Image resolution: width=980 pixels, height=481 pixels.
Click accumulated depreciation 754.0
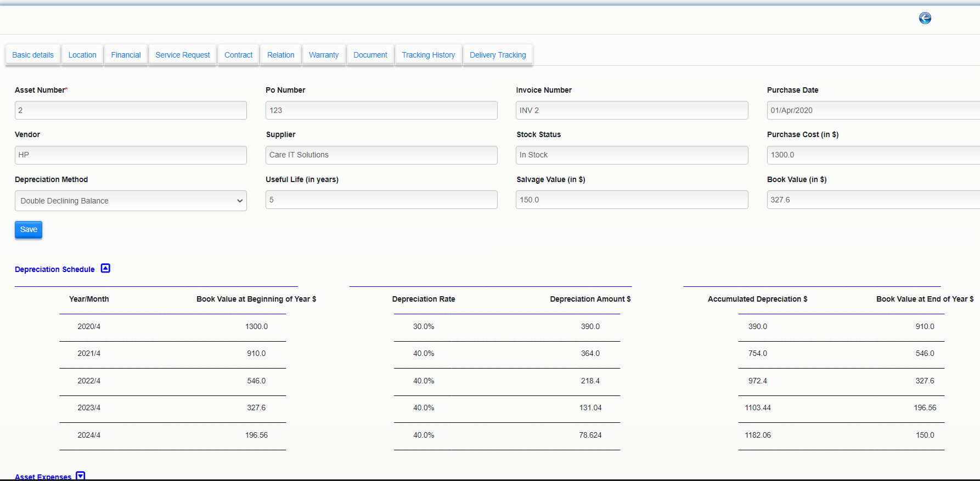coord(758,353)
